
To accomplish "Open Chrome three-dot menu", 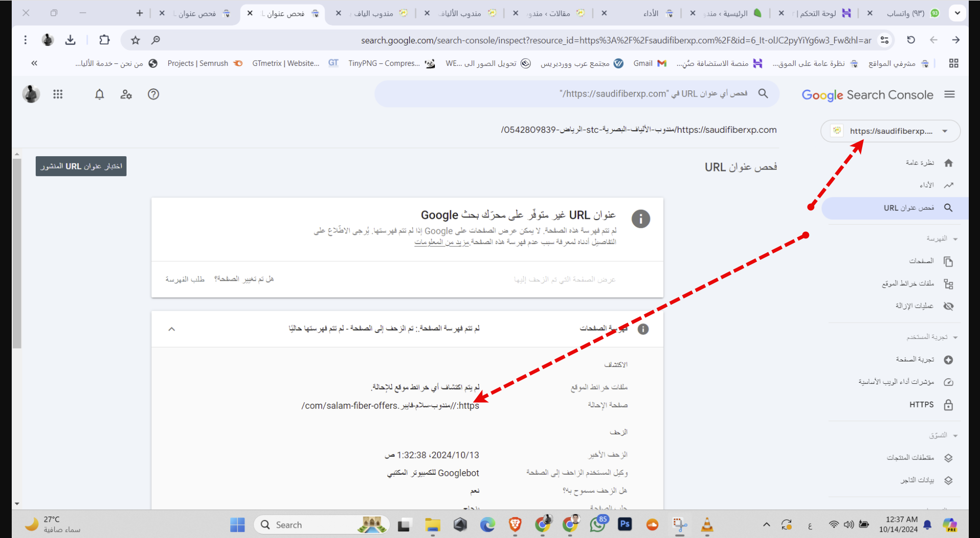I will click(x=25, y=40).
